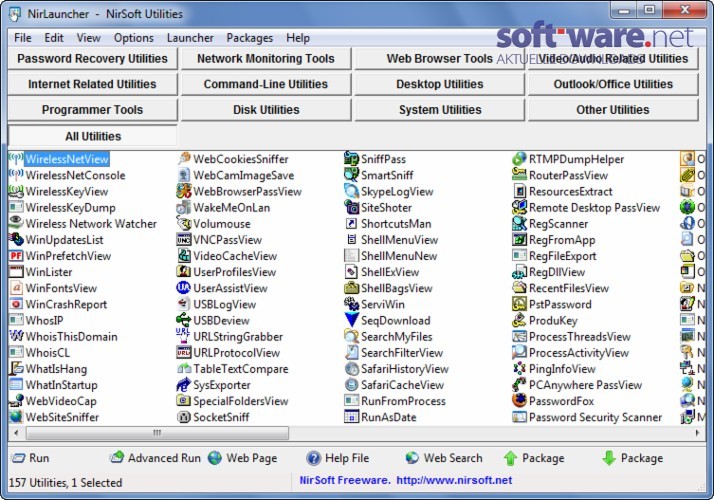Click the Advanced Run button

coord(155,458)
